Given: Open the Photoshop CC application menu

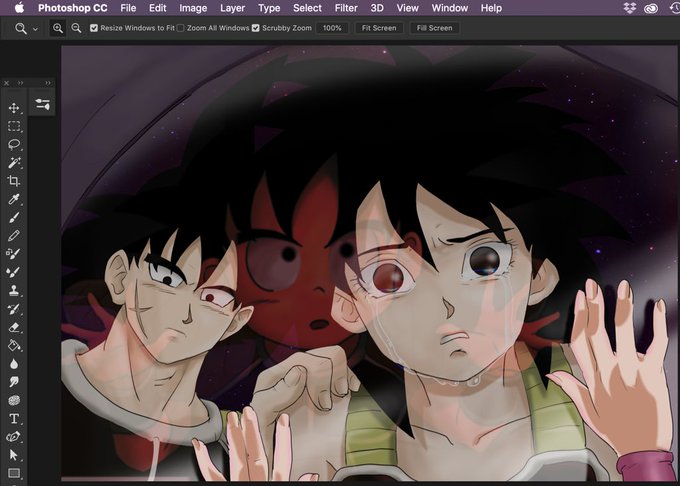Looking at the screenshot, I should point(72,8).
